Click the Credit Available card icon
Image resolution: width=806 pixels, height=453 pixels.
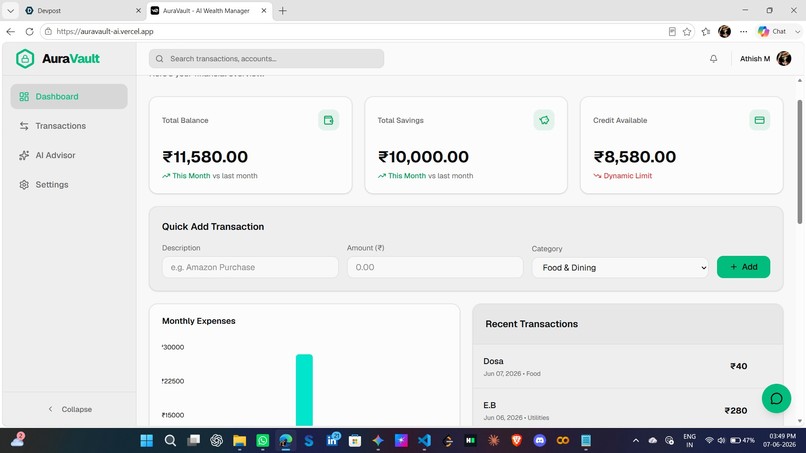(759, 120)
